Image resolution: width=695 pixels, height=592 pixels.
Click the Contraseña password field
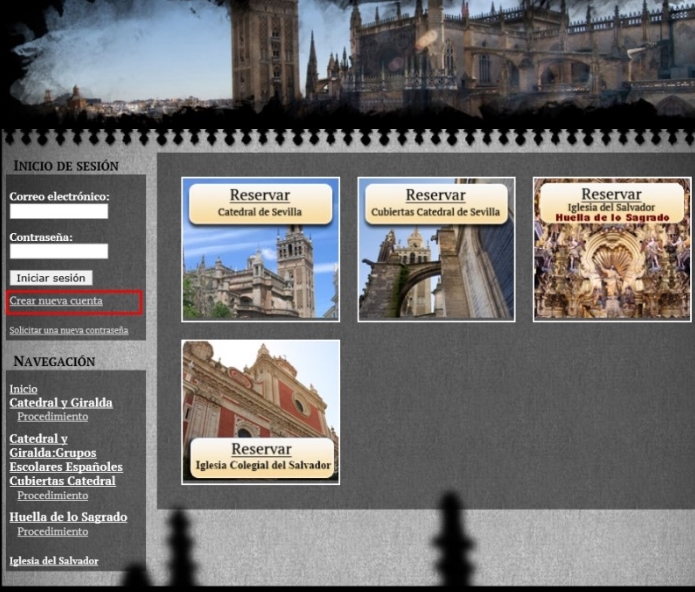click(59, 251)
